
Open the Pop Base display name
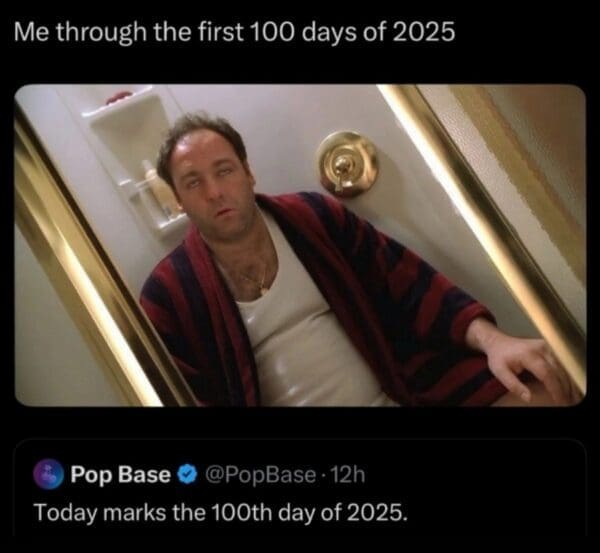pos(121,475)
